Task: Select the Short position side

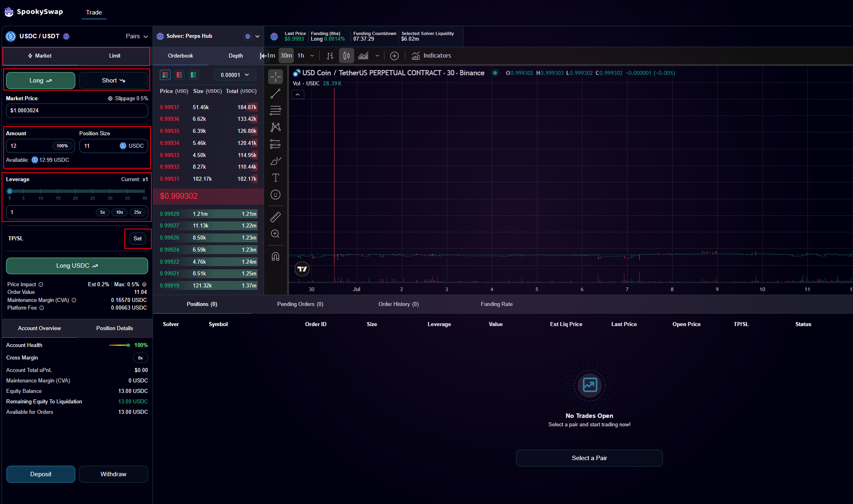Action: pos(113,80)
